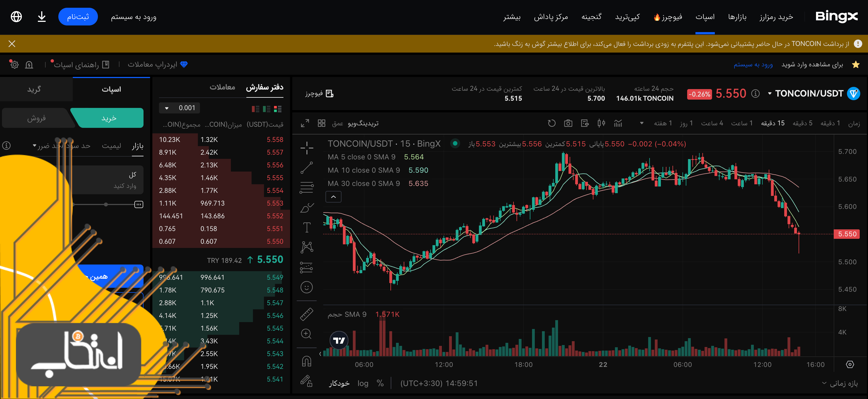
Task: Switch to the Grid (گرید) tab
Action: click(x=34, y=89)
